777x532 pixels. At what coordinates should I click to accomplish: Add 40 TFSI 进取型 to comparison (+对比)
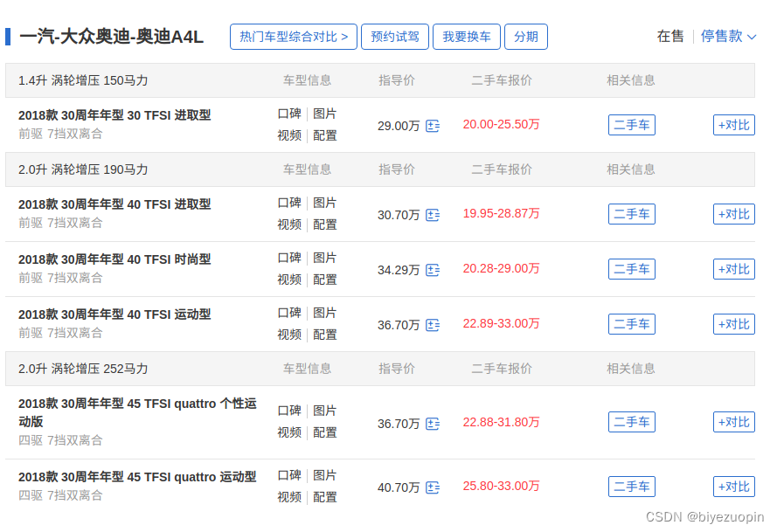click(x=734, y=214)
